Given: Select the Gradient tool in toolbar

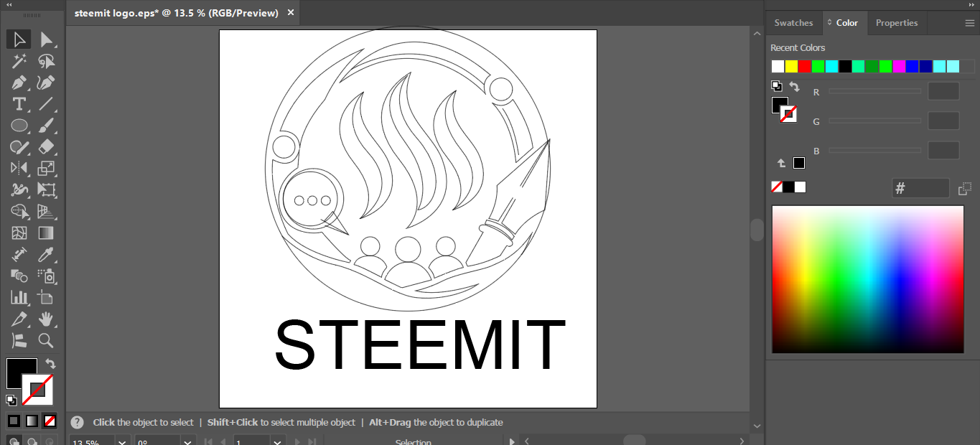Looking at the screenshot, I should click(x=47, y=233).
